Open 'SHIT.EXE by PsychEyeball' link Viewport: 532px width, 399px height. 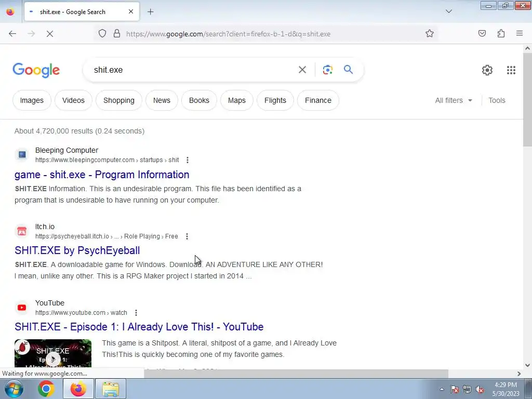pyautogui.click(x=77, y=251)
